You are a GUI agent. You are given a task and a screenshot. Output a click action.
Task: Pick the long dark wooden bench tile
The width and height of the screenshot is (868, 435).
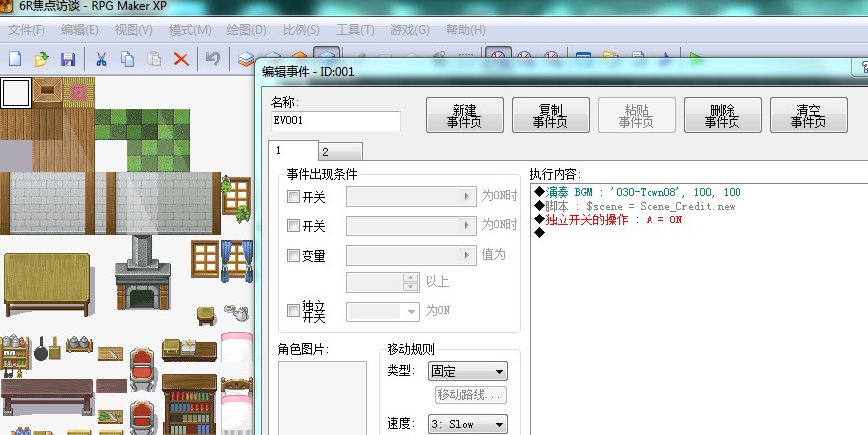(x=47, y=396)
